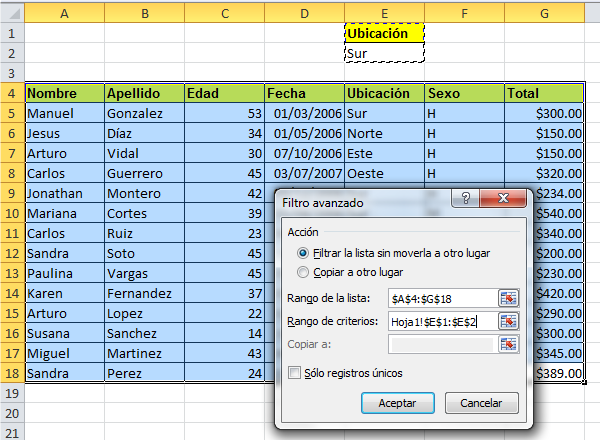The image size is (600, 440).
Task: Enable 'Sólo registros únicos' checkbox
Action: (x=295, y=373)
